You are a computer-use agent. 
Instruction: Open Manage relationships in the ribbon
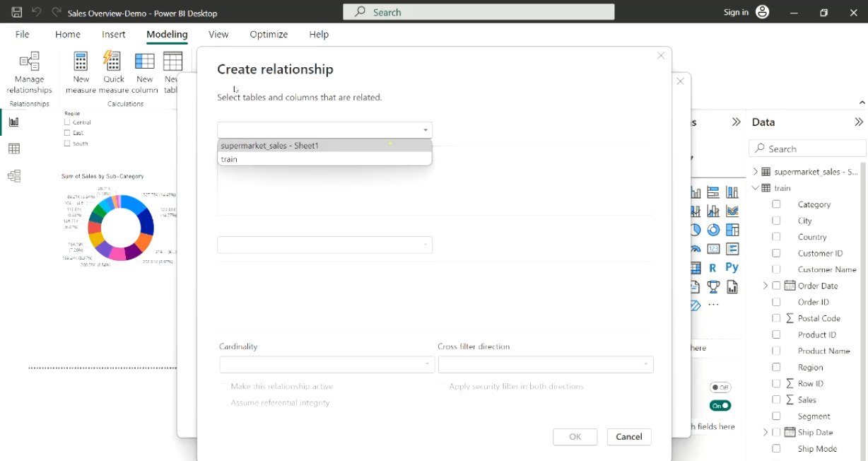29,72
